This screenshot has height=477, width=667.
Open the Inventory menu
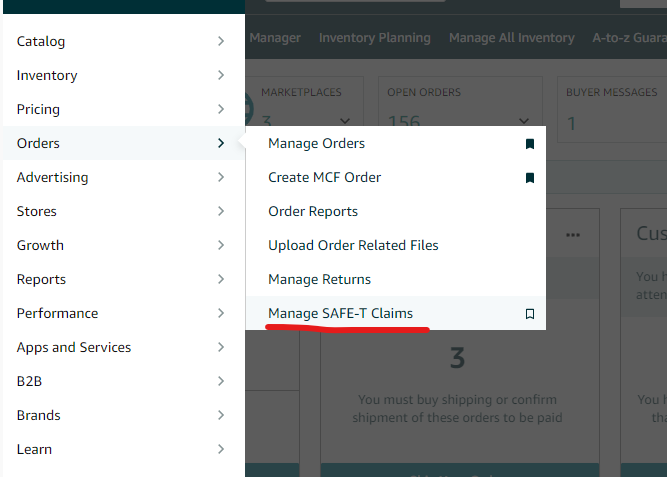tap(124, 75)
